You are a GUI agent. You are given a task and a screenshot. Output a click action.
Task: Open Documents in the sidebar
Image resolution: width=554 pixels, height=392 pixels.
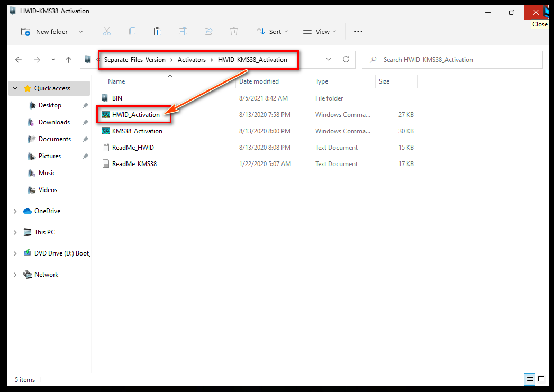click(55, 139)
